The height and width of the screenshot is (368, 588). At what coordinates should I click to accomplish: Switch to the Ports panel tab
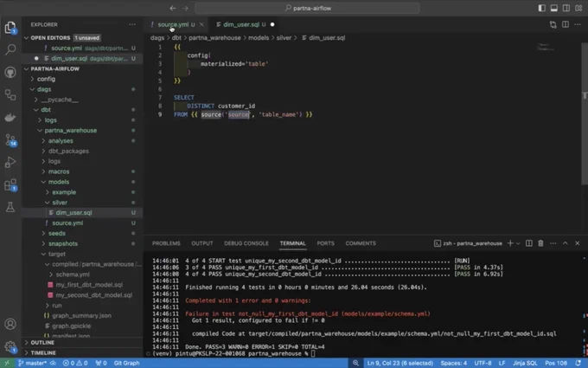point(325,243)
